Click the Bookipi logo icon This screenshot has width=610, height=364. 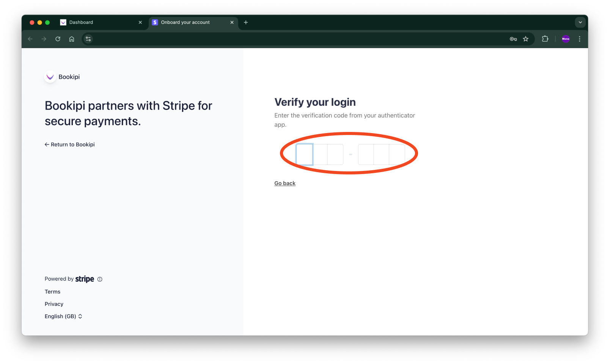click(x=50, y=77)
